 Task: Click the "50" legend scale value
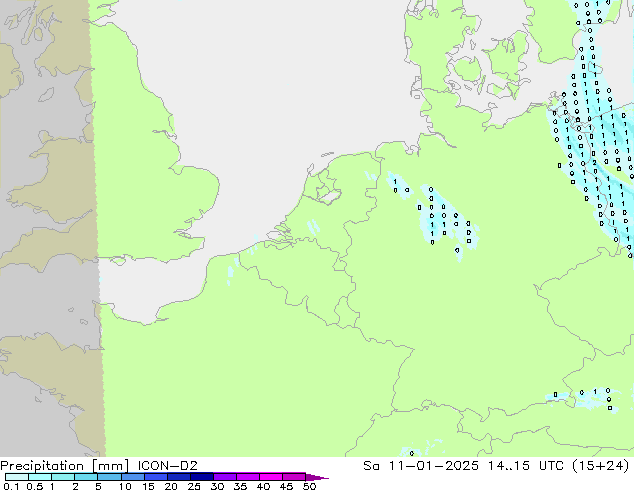[309, 486]
